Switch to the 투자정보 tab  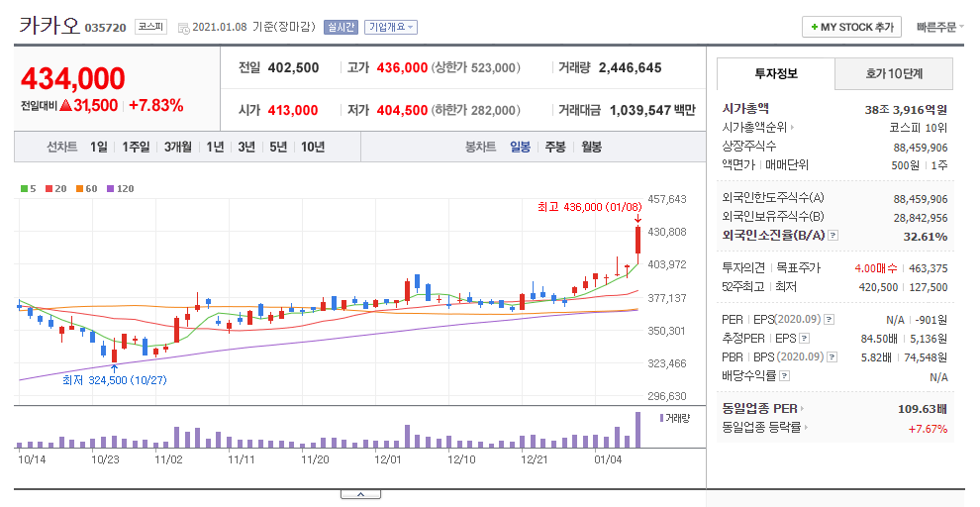coord(776,73)
